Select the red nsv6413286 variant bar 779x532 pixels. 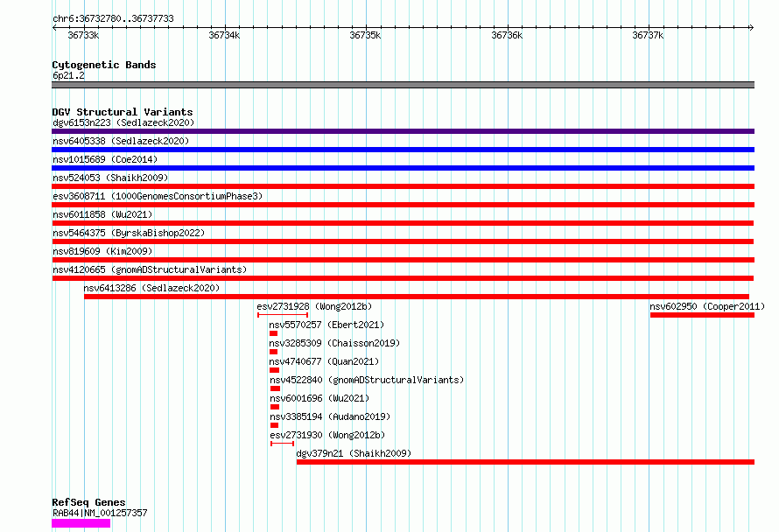coord(417,297)
